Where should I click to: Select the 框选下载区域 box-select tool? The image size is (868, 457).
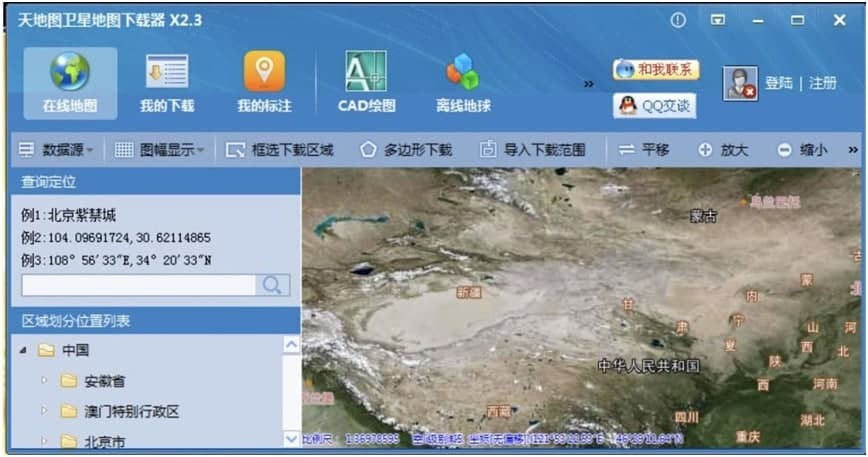(x=280, y=150)
